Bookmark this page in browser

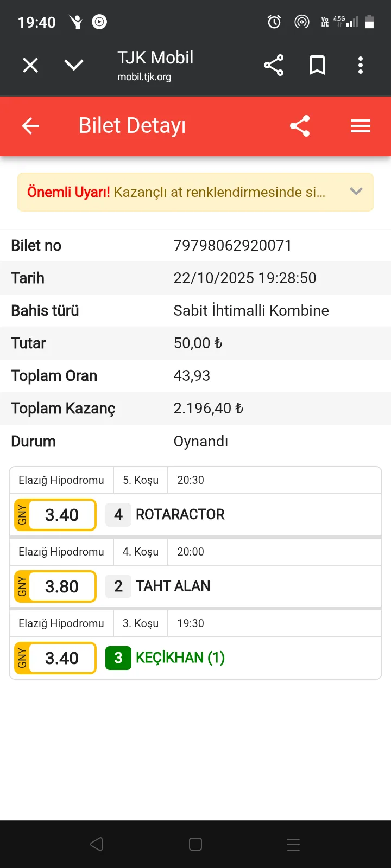317,66
